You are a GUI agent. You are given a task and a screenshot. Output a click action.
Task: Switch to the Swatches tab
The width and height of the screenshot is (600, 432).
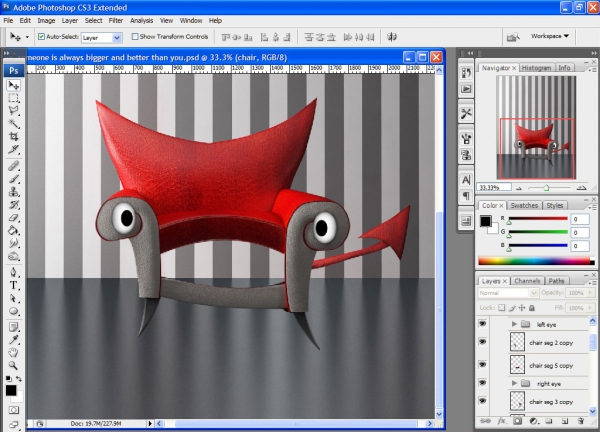pyautogui.click(x=524, y=205)
